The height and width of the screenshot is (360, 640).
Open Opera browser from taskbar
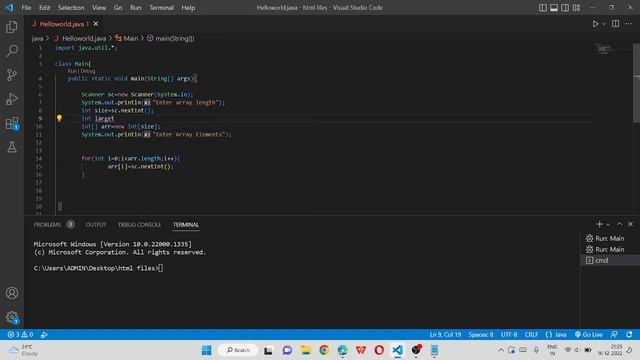tap(379, 350)
